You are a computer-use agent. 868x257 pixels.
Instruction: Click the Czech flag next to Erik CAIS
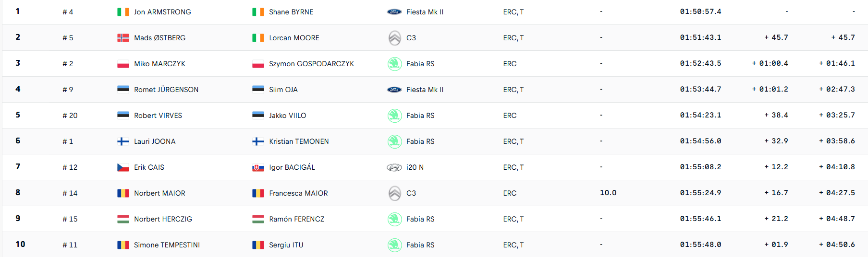point(123,167)
